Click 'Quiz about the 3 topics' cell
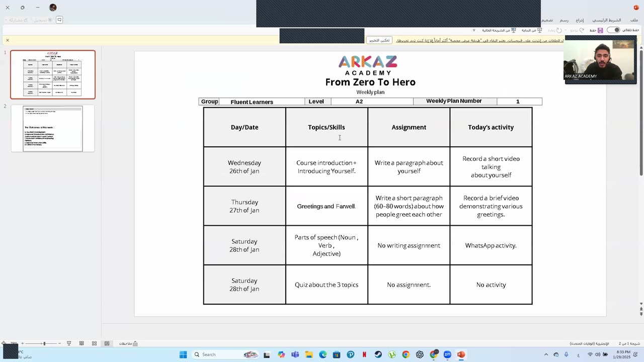This screenshot has height=362, width=644. tap(327, 285)
